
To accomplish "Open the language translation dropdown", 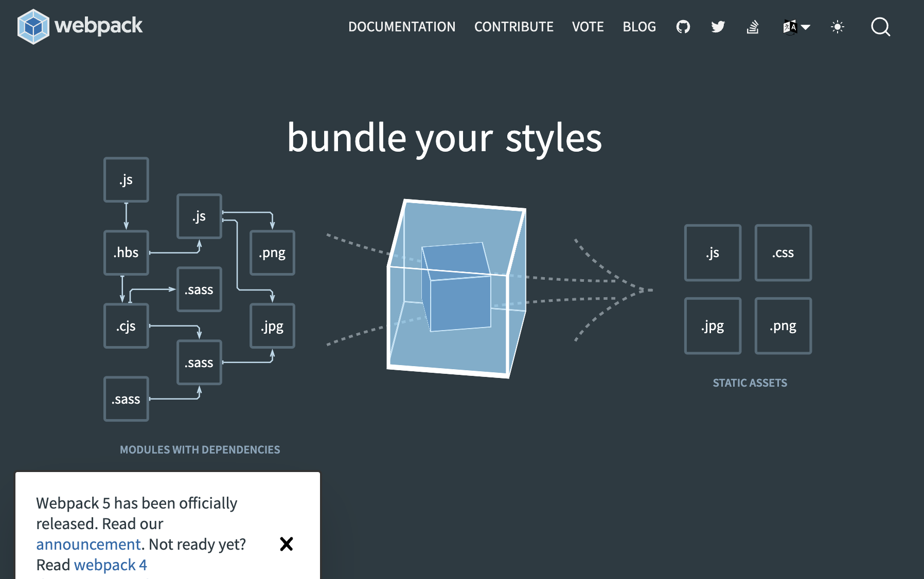I will click(796, 27).
